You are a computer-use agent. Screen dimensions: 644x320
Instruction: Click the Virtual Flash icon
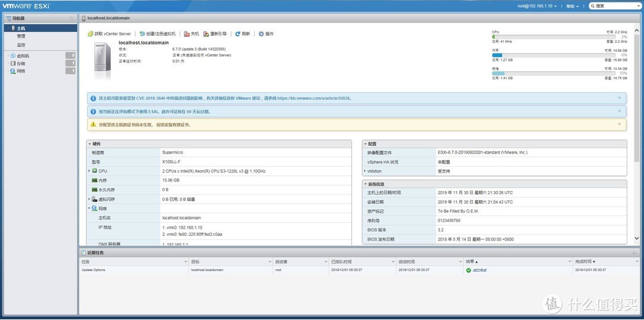(94, 199)
